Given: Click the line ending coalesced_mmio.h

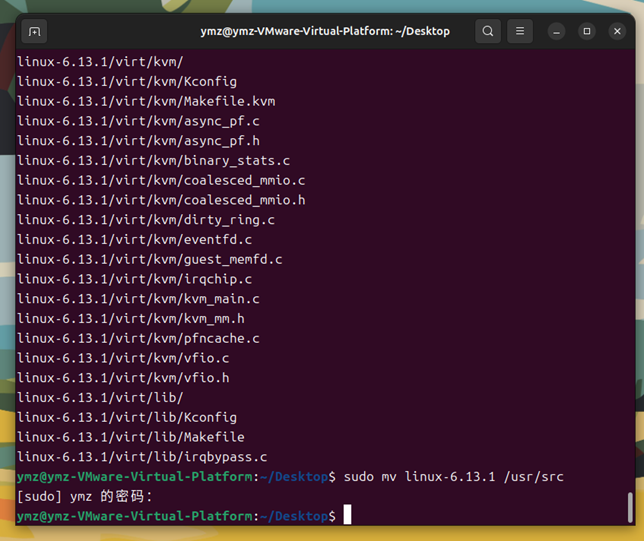Looking at the screenshot, I should point(161,200).
